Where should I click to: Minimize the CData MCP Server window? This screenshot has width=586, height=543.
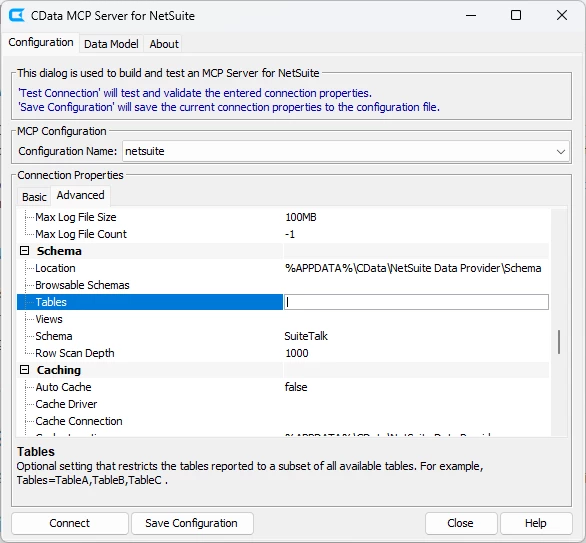tap(471, 15)
